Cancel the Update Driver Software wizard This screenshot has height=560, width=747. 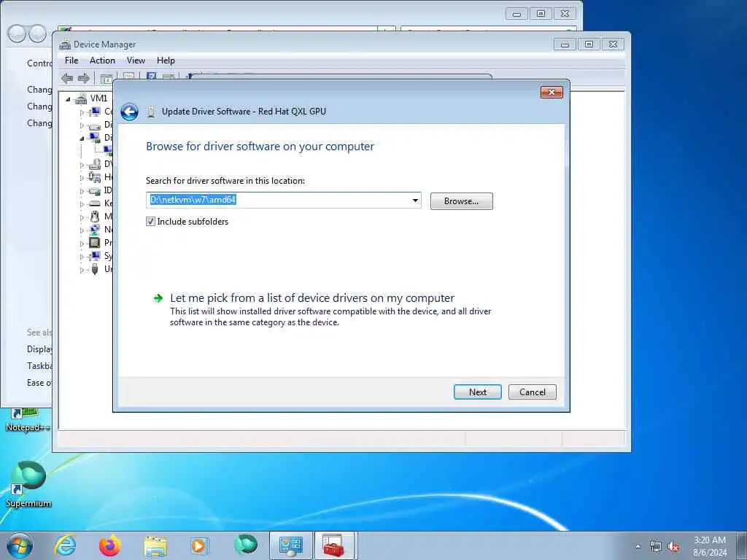pos(532,392)
